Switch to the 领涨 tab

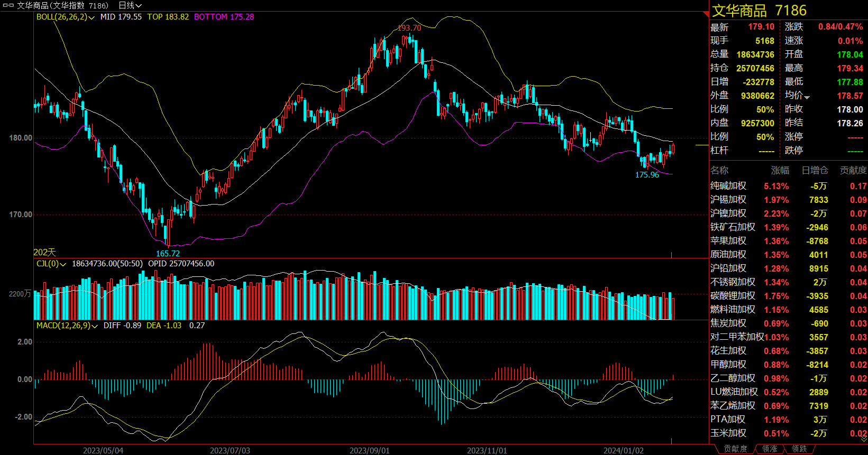point(770,449)
